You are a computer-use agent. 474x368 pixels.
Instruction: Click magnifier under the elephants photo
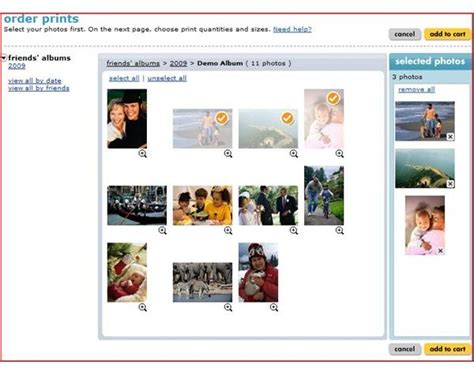tap(228, 307)
